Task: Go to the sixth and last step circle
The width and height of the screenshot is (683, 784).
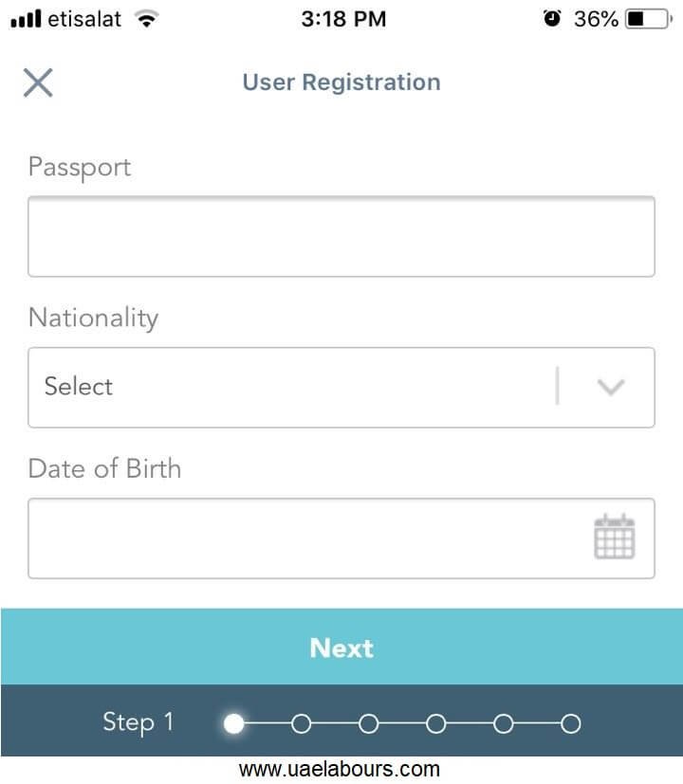Action: [570, 723]
